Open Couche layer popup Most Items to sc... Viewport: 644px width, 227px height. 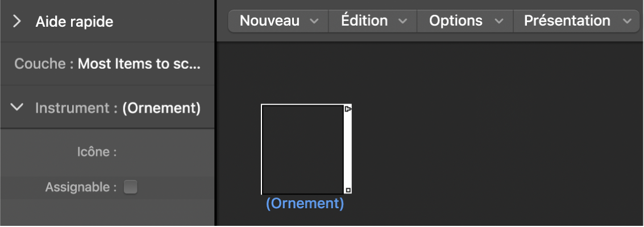(139, 64)
